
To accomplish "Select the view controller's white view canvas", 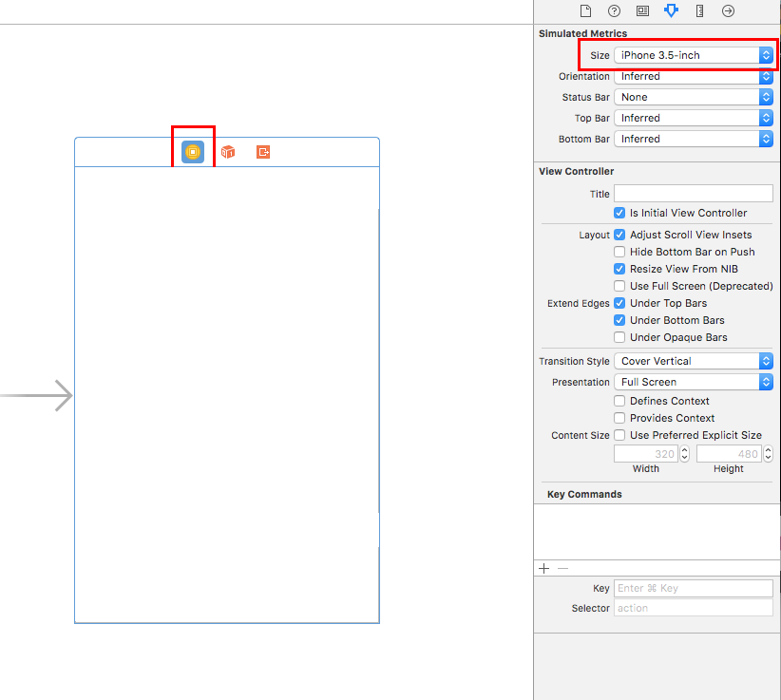I will (227, 395).
